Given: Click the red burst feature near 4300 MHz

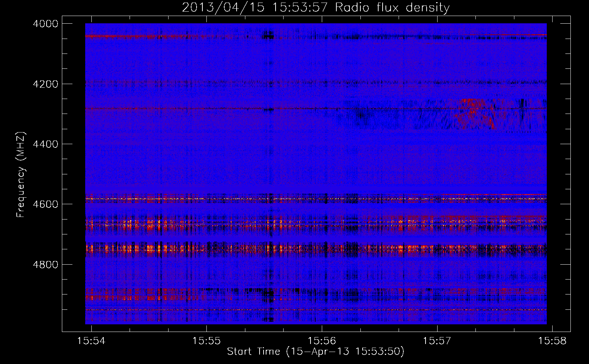Looking at the screenshot, I should [x=475, y=114].
